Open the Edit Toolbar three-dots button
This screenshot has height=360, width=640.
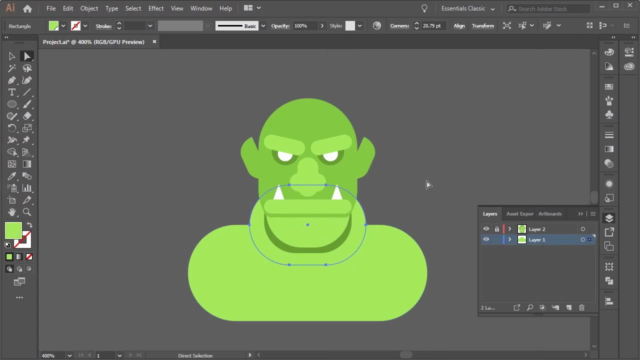[19, 298]
